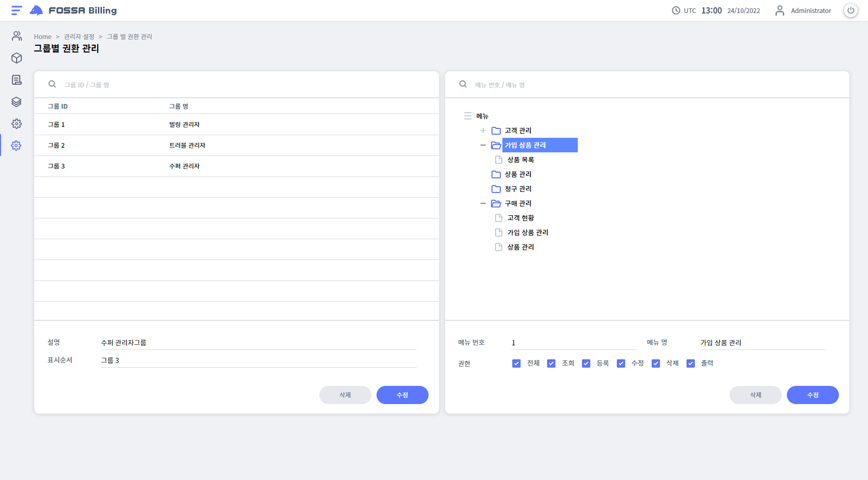Click the 그룹 ID / 그룹 명 search field

pos(239,85)
